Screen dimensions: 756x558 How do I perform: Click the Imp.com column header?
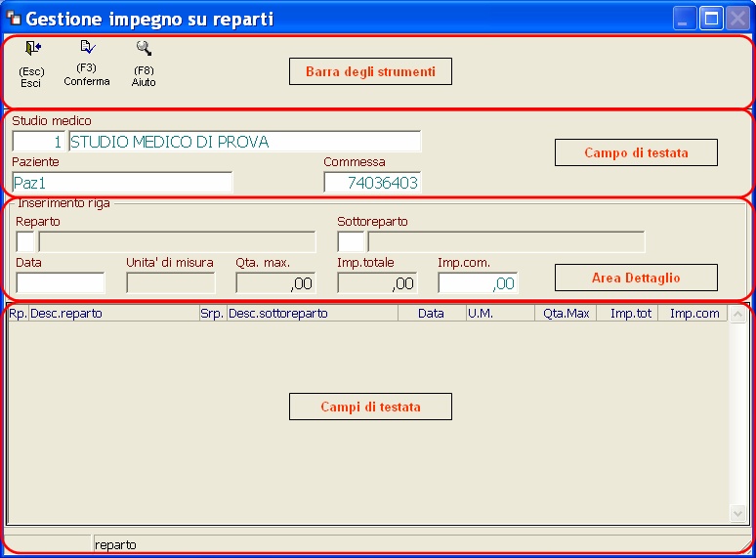tap(693, 314)
